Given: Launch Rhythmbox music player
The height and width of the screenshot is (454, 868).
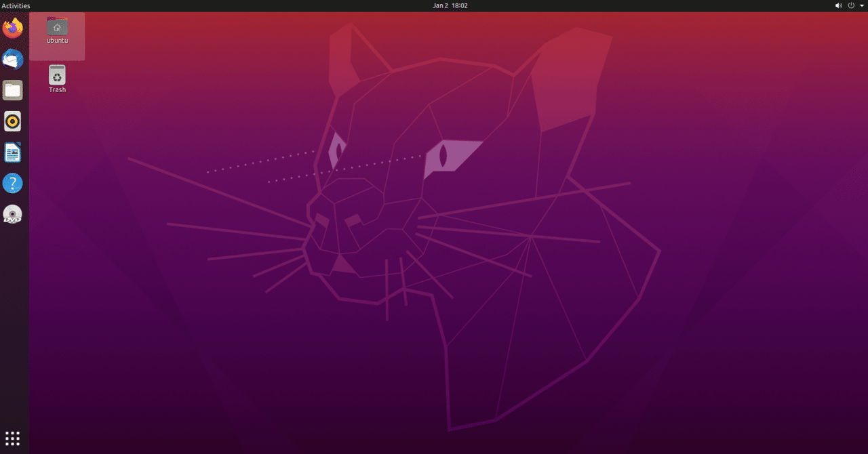Looking at the screenshot, I should pyautogui.click(x=13, y=121).
